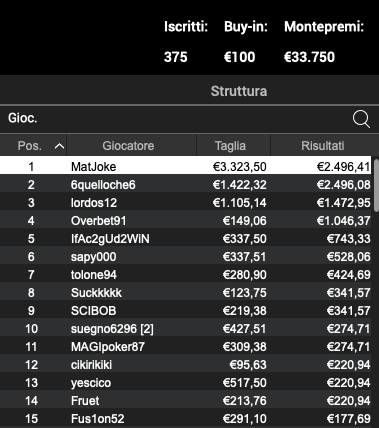Viewport: 379px width, 428px height.
Task: Toggle sort arrow next to Pos.
Action: 59,146
